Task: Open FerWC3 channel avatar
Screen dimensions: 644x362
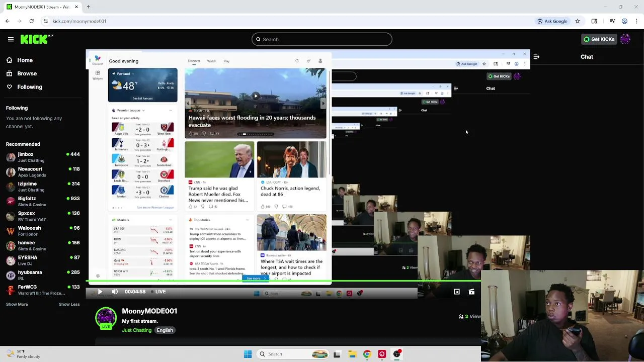Action: (x=11, y=290)
